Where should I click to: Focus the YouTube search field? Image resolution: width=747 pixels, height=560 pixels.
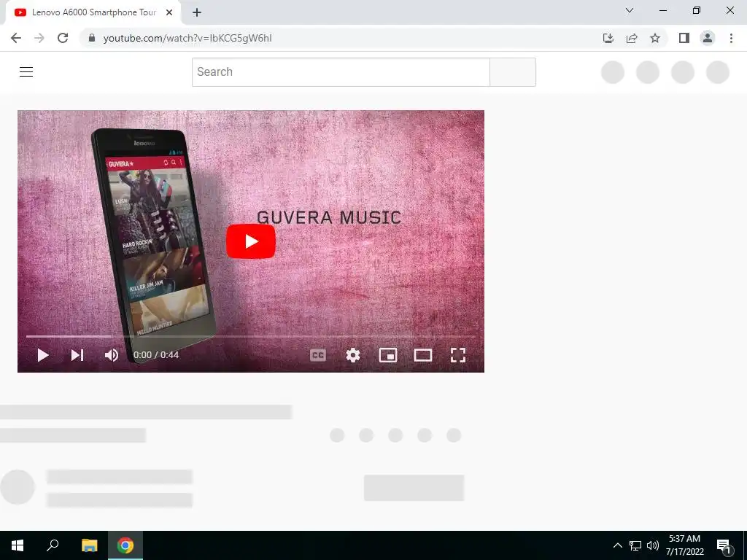click(341, 72)
